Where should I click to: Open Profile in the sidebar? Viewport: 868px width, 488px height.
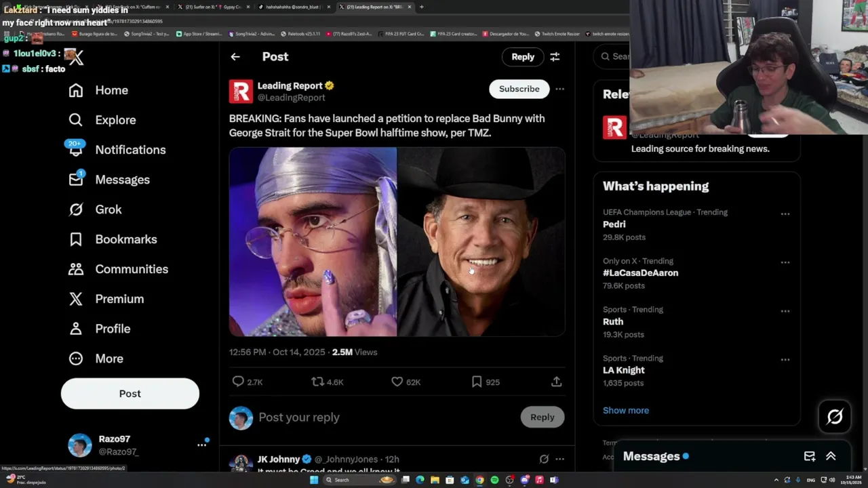coord(99,329)
